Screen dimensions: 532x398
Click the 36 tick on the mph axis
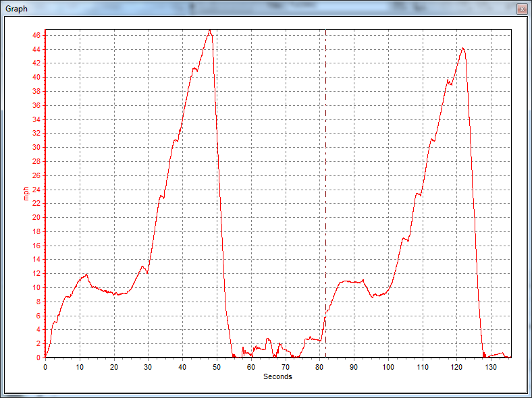click(x=38, y=105)
